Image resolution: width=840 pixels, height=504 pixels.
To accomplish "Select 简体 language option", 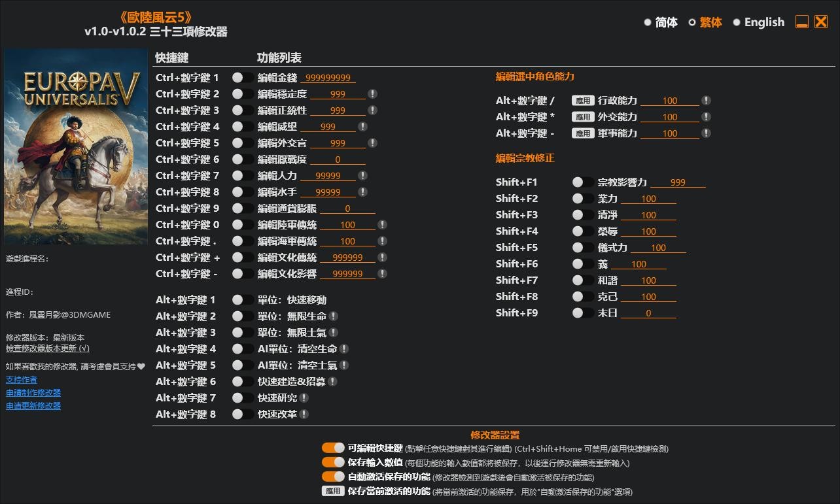I will 661,22.
